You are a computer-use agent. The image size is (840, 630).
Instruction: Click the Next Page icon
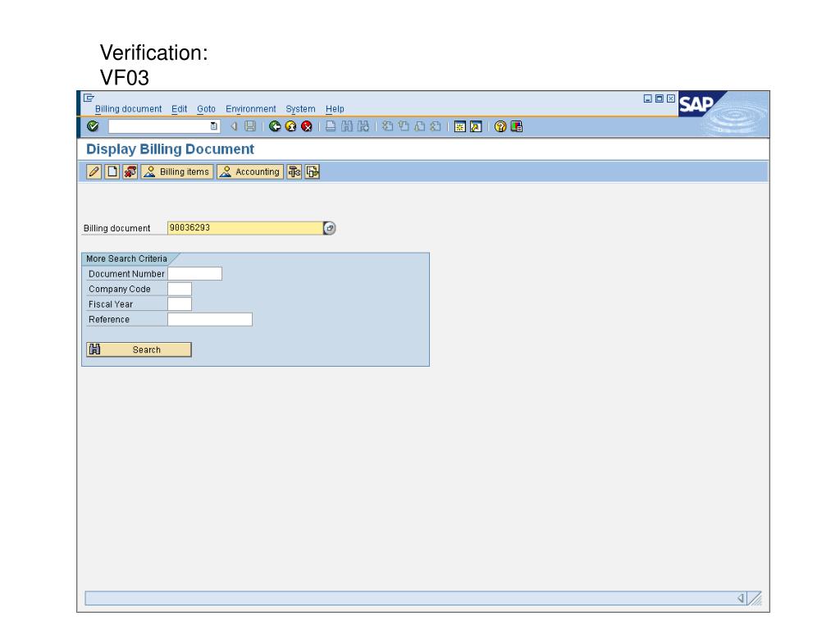click(419, 126)
